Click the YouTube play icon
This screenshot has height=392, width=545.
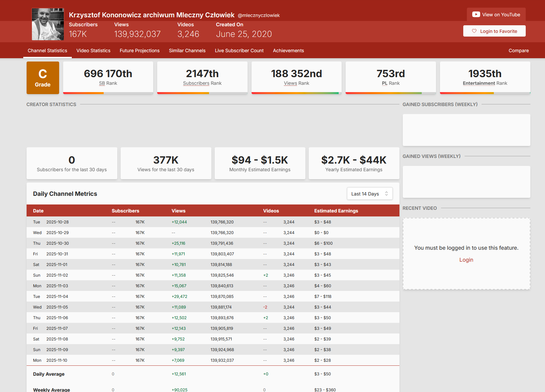[x=476, y=15]
